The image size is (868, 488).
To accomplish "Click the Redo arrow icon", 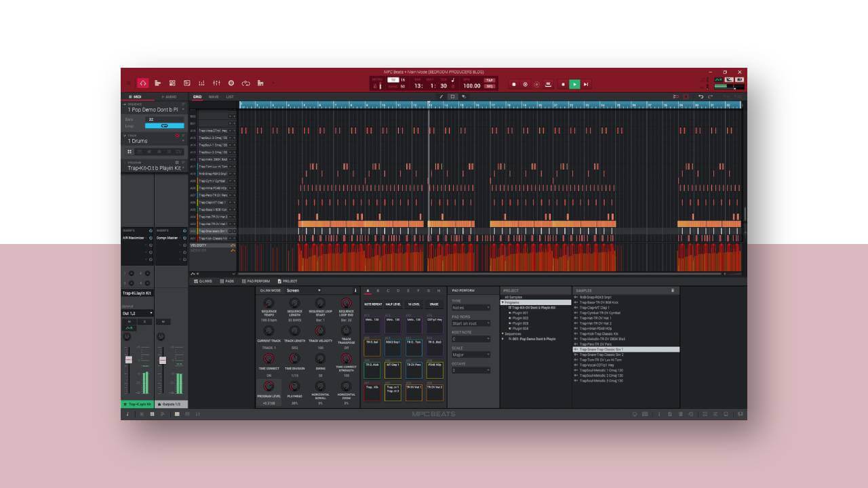I will [x=710, y=97].
